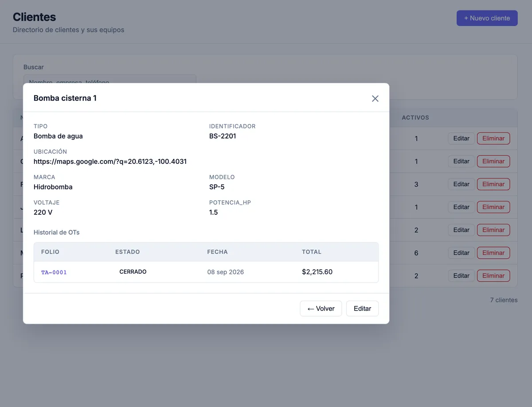
Task: Click Editar for the client with 3 activos
Action: [x=461, y=184]
